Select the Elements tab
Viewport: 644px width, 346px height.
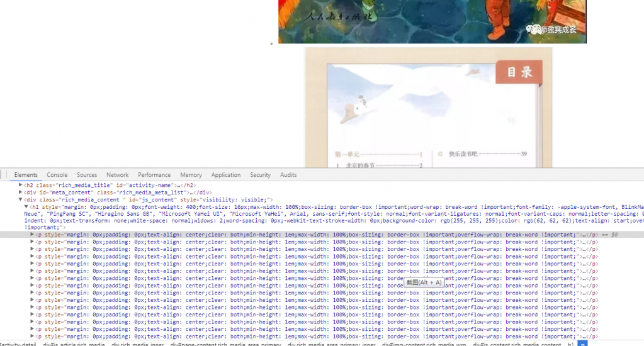[x=26, y=175]
